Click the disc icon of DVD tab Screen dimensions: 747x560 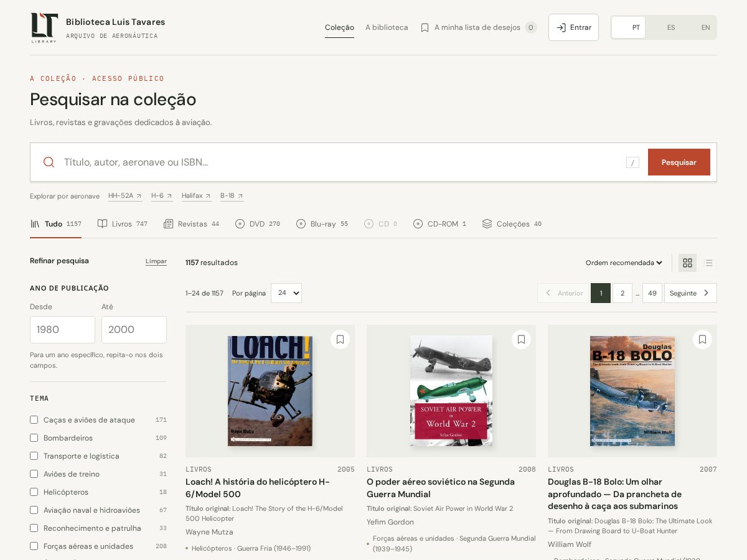(x=240, y=224)
